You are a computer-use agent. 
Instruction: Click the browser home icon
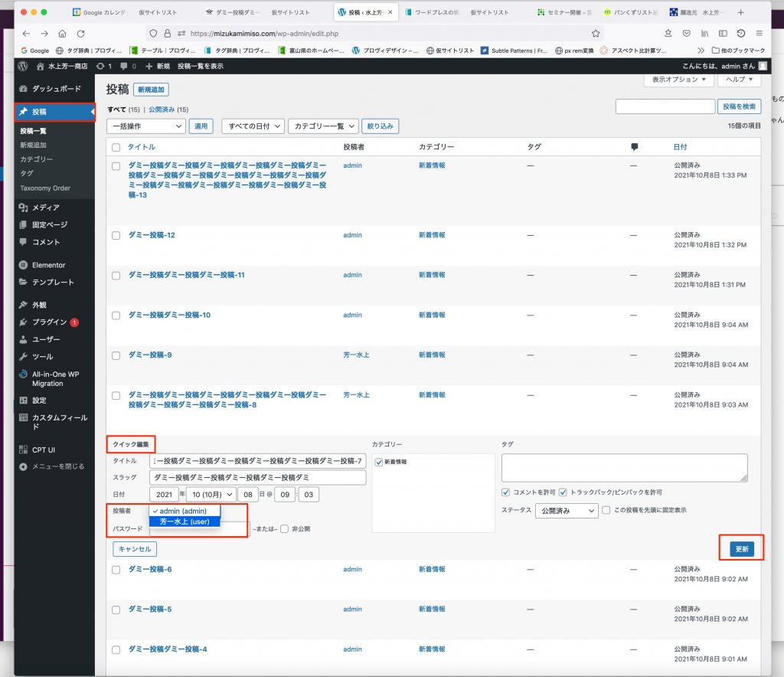[x=62, y=34]
